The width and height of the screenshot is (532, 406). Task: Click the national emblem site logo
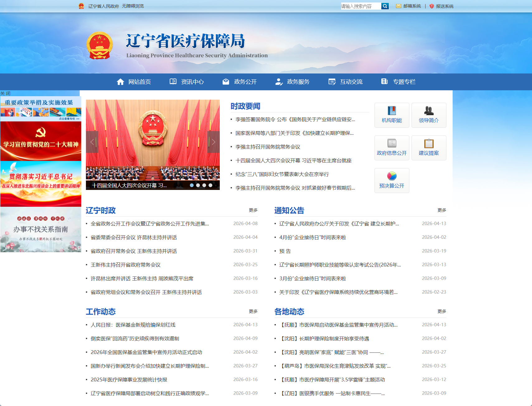(100, 45)
